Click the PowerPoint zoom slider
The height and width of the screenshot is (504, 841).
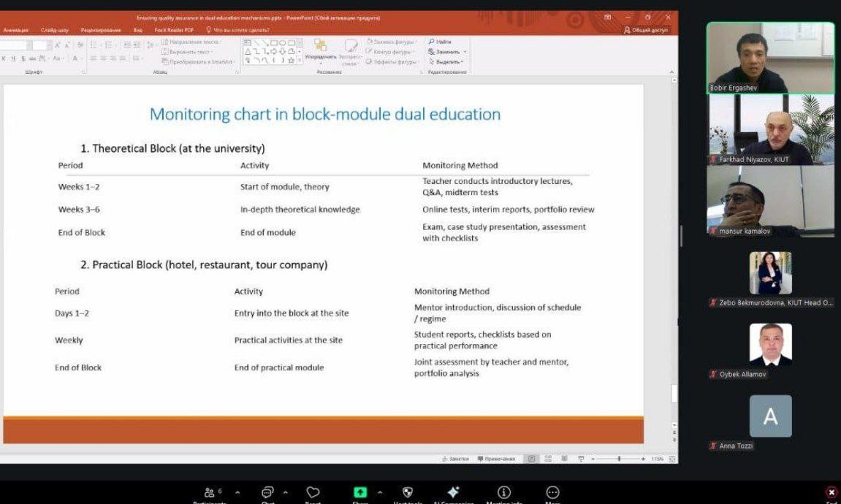coord(618,459)
